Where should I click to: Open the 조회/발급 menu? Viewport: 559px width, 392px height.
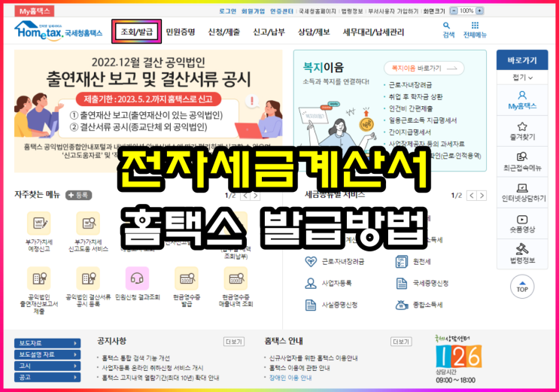(136, 32)
